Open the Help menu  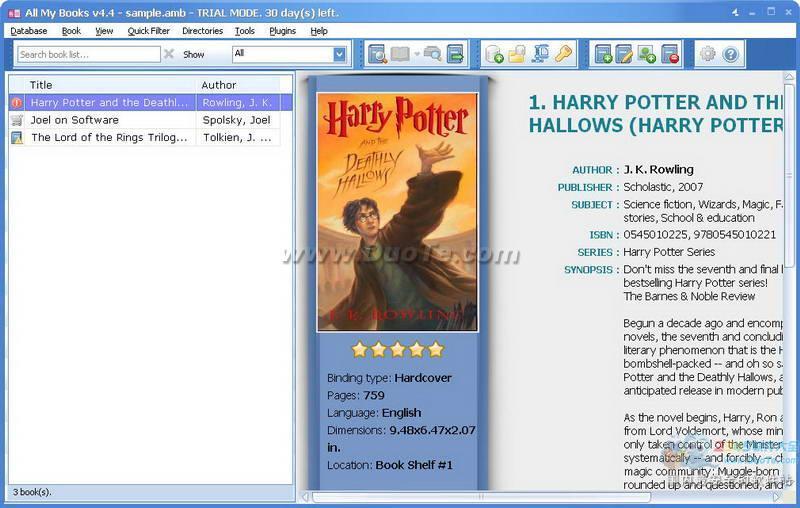pos(319,31)
